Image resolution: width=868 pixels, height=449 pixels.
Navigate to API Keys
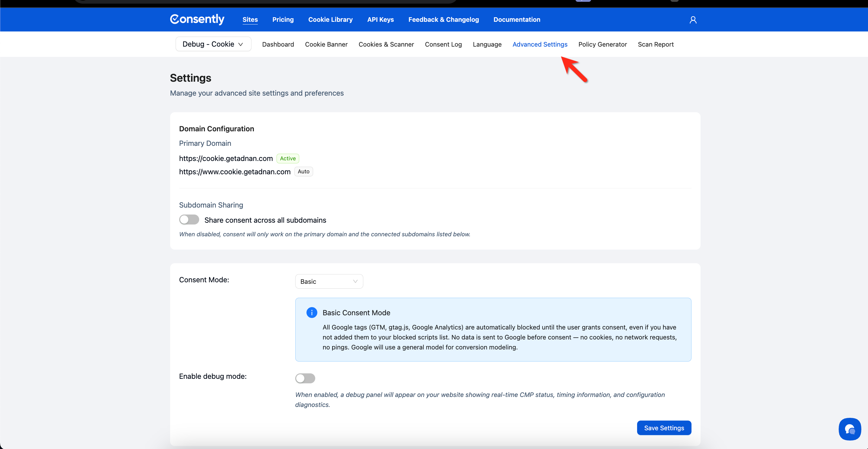[x=381, y=20]
